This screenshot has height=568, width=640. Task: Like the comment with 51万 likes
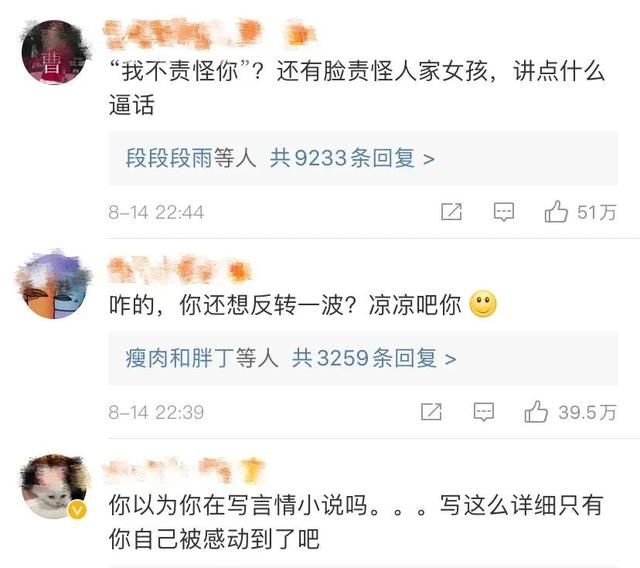556,211
